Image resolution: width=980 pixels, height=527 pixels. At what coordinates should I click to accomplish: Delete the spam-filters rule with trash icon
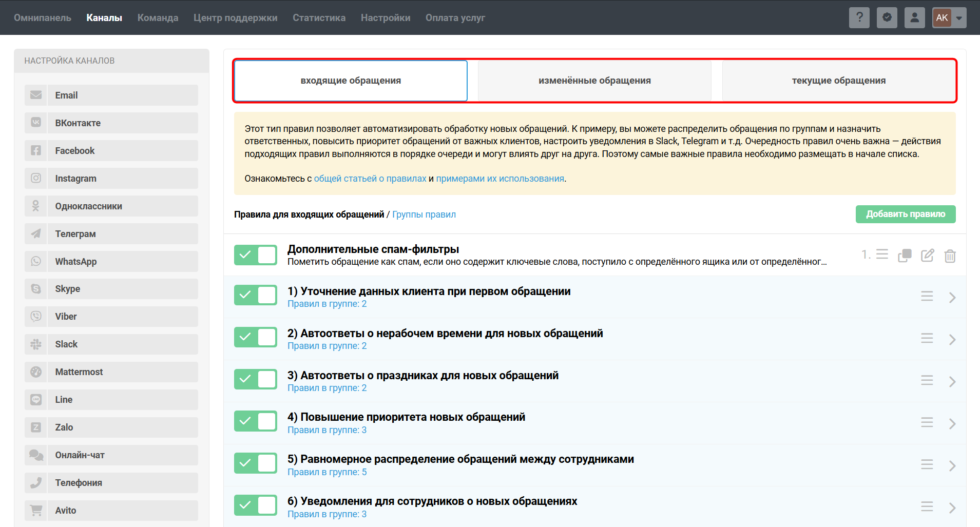click(950, 256)
